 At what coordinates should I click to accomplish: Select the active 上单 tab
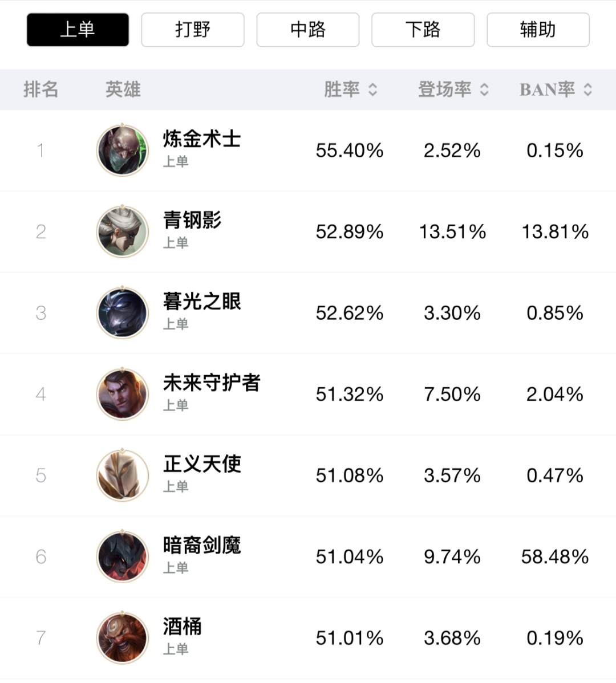[x=78, y=30]
